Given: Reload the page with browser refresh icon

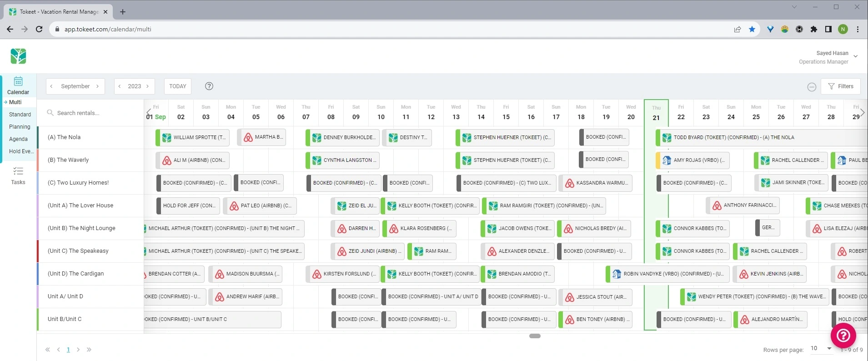Looking at the screenshot, I should (x=39, y=29).
